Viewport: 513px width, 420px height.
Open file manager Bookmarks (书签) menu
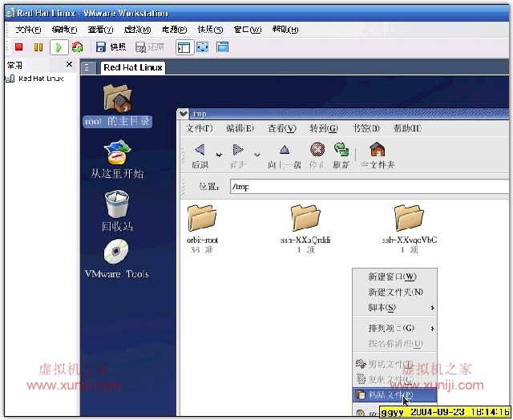click(366, 128)
